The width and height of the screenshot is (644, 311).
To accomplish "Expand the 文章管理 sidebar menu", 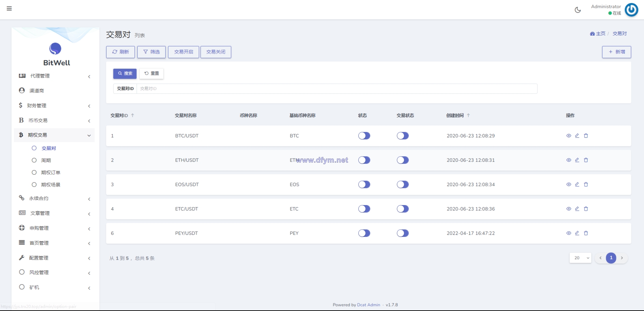I will [x=55, y=213].
